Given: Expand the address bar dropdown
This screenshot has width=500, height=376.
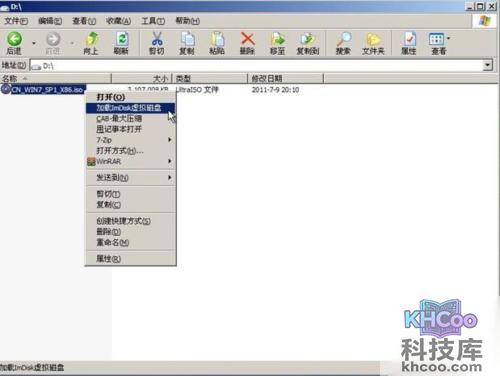Looking at the screenshot, I should (488, 65).
